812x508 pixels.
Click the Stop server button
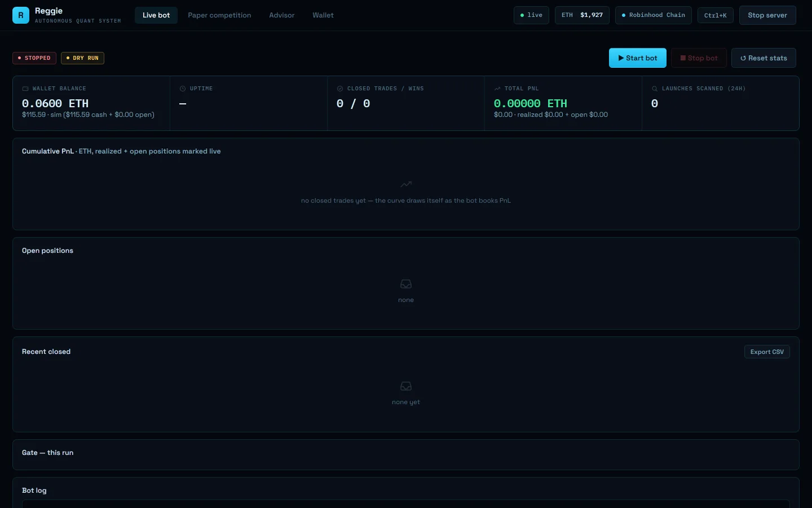(767, 15)
